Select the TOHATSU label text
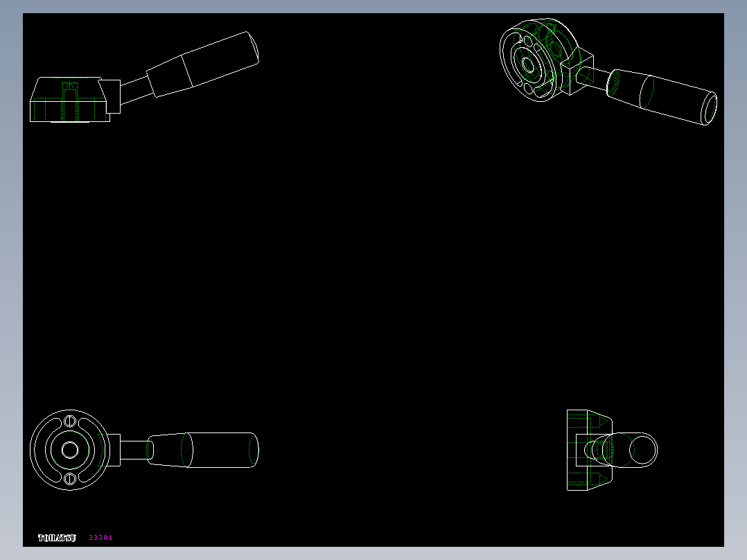The width and height of the screenshot is (747, 560). point(57,538)
